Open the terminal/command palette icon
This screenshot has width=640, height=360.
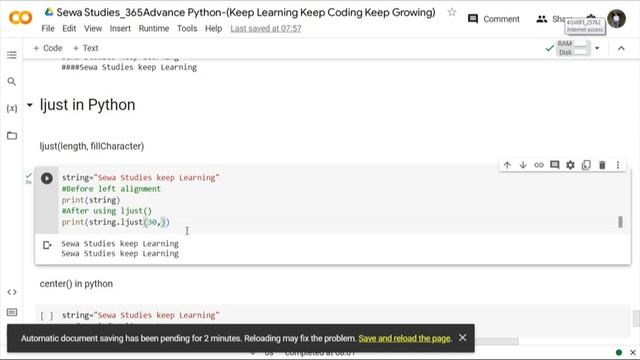[x=12, y=312]
